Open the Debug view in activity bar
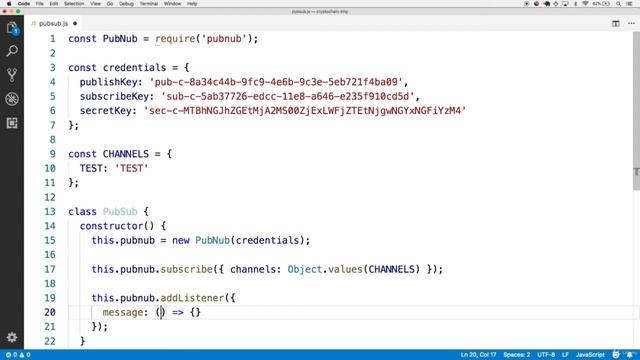Image resolution: width=640 pixels, height=360 pixels. click(x=12, y=99)
